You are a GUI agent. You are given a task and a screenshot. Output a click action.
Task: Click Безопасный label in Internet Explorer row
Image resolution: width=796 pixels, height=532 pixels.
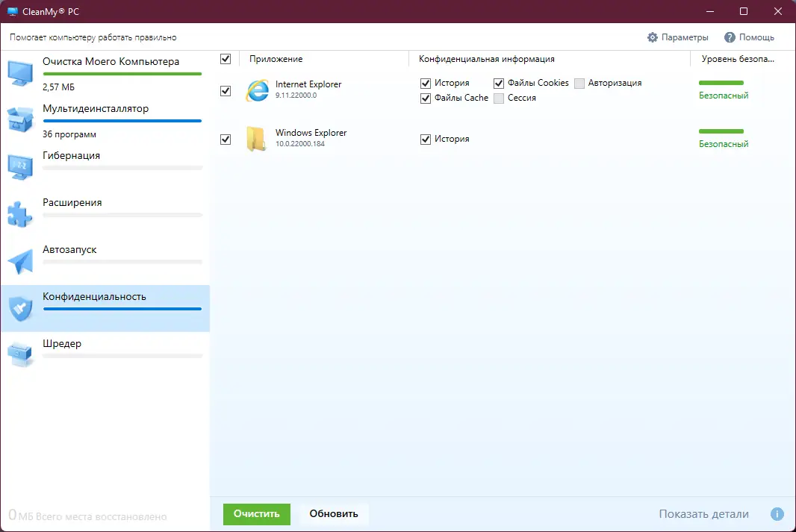tap(724, 96)
